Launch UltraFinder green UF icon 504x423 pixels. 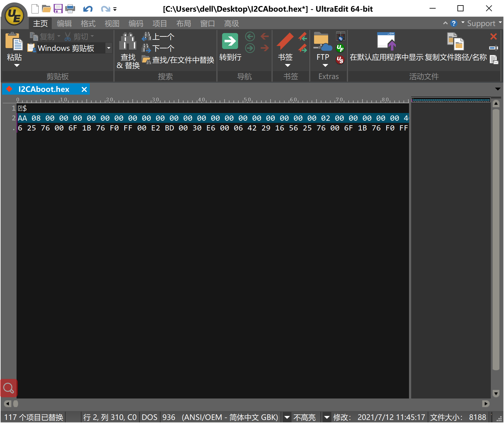point(340,48)
